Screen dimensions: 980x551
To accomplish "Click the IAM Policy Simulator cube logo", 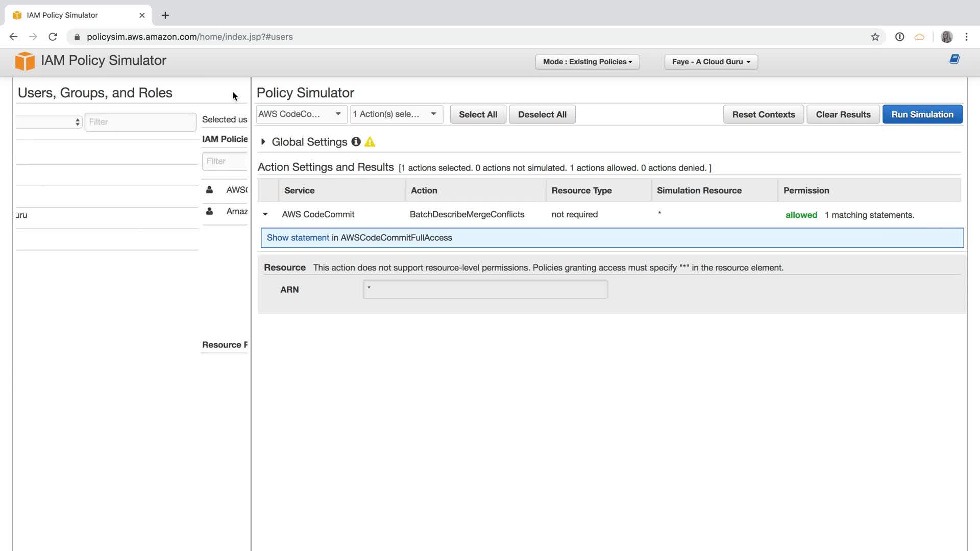I will [24, 61].
